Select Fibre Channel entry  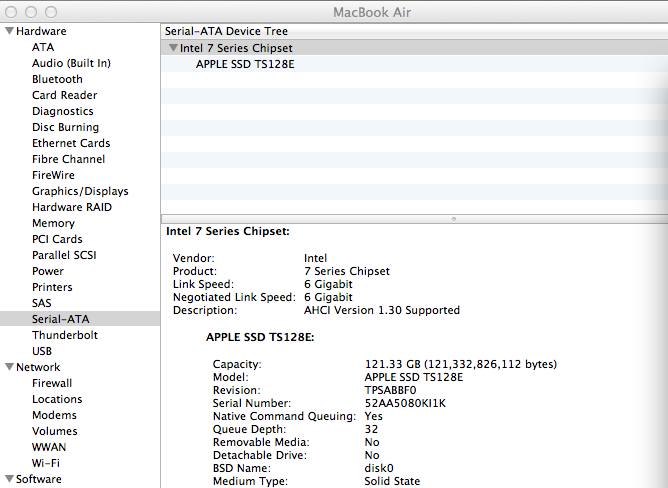point(68,159)
